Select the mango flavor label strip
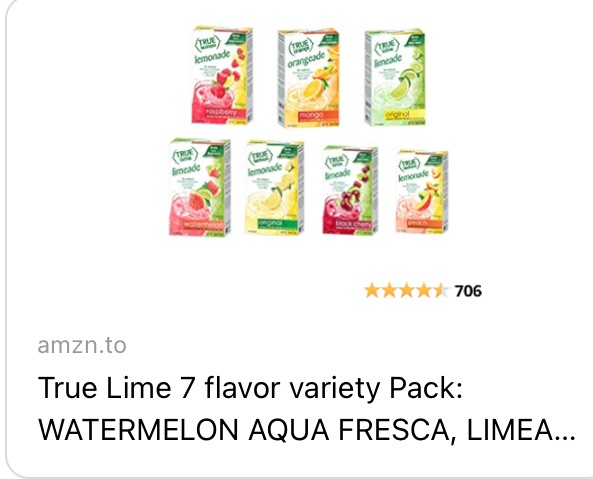593x479 pixels. coord(312,115)
